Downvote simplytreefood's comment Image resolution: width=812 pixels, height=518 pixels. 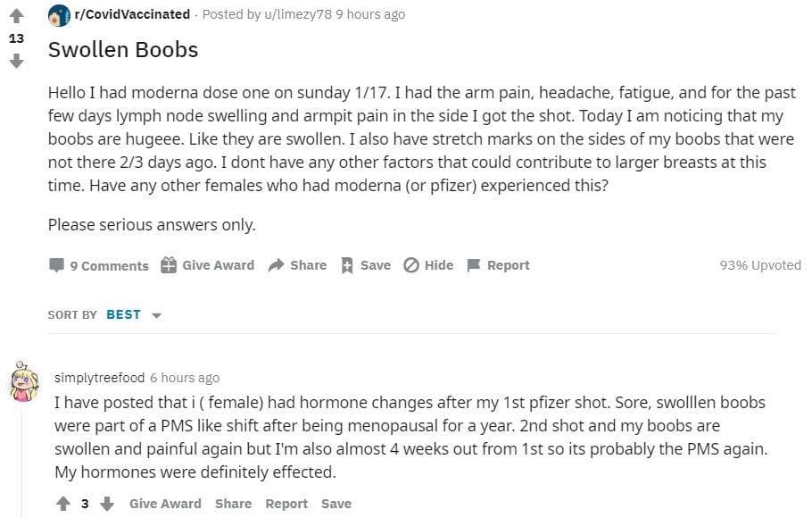pos(107,504)
